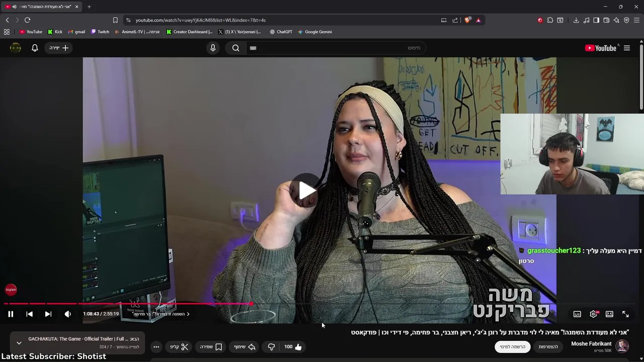Skip to the previous video in playlist
The width and height of the screenshot is (644, 362).
coord(30,314)
